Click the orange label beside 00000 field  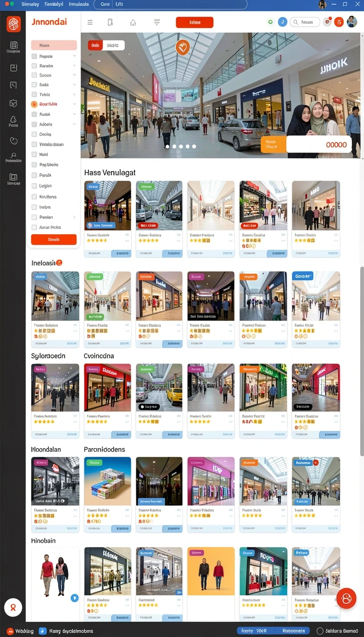tap(273, 145)
